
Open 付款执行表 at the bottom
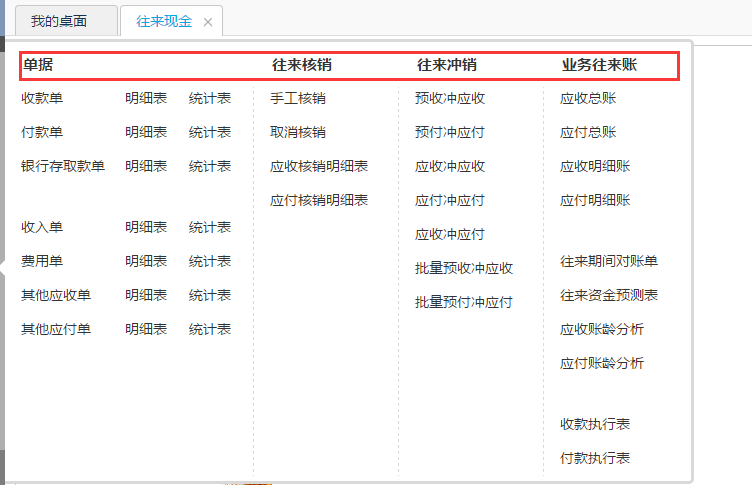click(x=595, y=458)
